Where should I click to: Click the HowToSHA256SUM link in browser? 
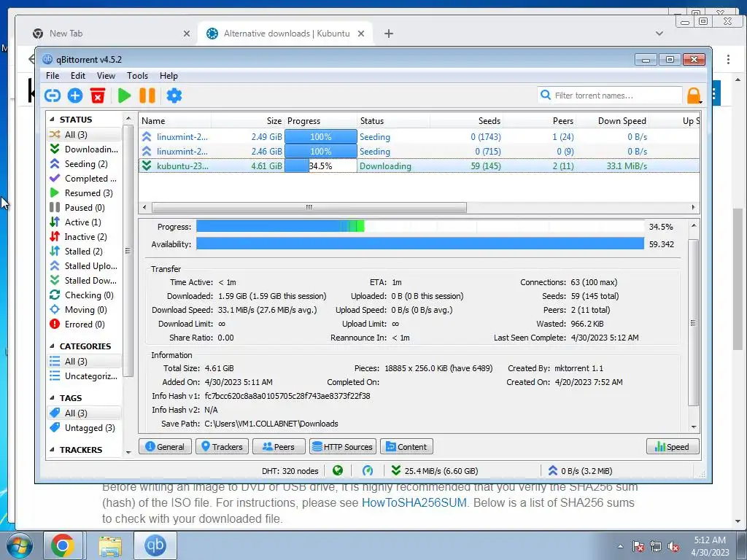coord(414,503)
